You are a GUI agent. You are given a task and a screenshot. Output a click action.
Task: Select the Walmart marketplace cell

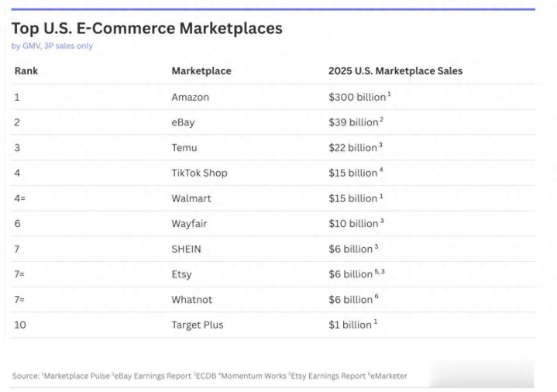190,198
